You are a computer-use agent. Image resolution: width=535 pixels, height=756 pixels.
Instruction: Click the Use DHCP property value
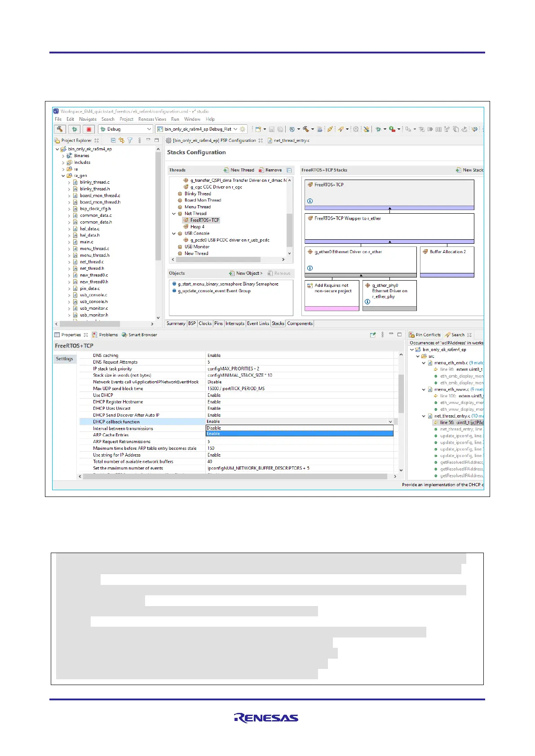tap(301, 396)
